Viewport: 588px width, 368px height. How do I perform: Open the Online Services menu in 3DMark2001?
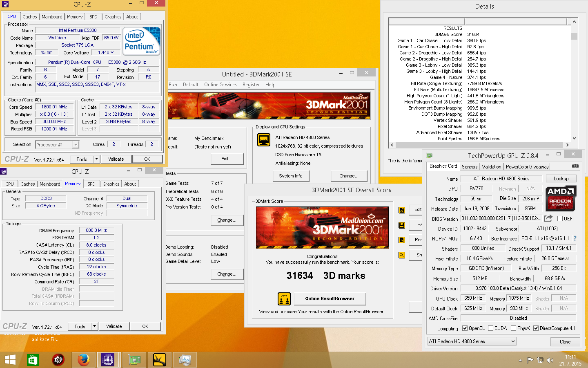pyautogui.click(x=220, y=85)
